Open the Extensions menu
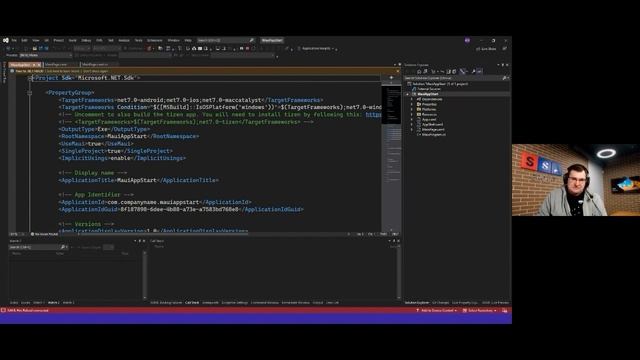This screenshot has height=360, width=640. (x=155, y=40)
